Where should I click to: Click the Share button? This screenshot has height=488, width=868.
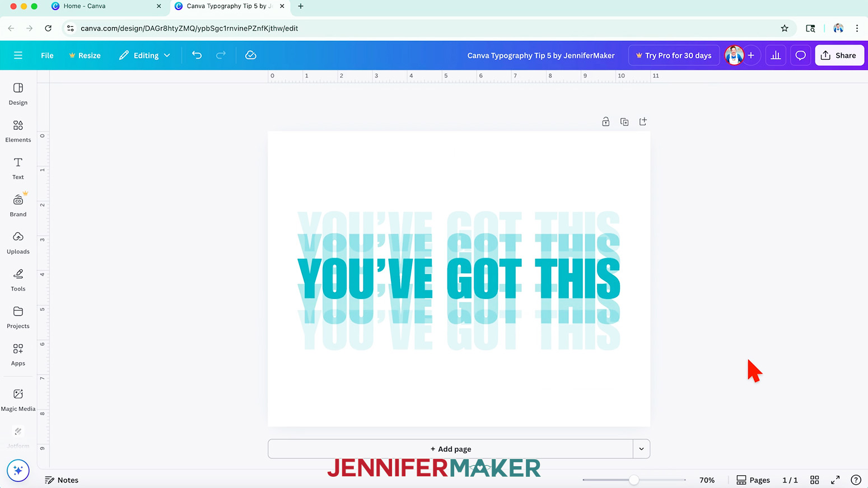click(839, 55)
